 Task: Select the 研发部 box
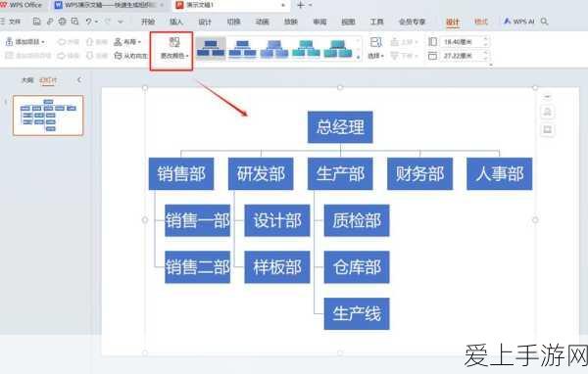tap(261, 174)
